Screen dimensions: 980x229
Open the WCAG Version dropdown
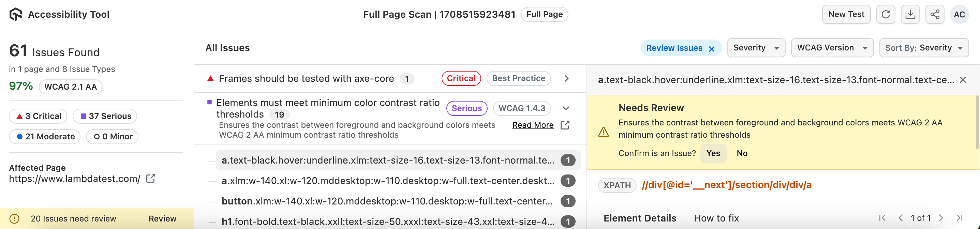click(832, 48)
